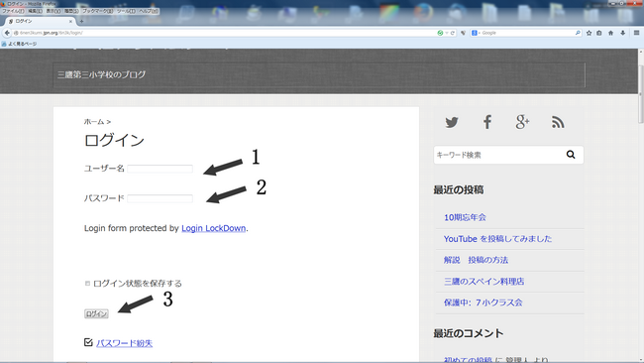Open the Twitter bird icon in sidebar
The height and width of the screenshot is (363, 644).
pyautogui.click(x=452, y=122)
